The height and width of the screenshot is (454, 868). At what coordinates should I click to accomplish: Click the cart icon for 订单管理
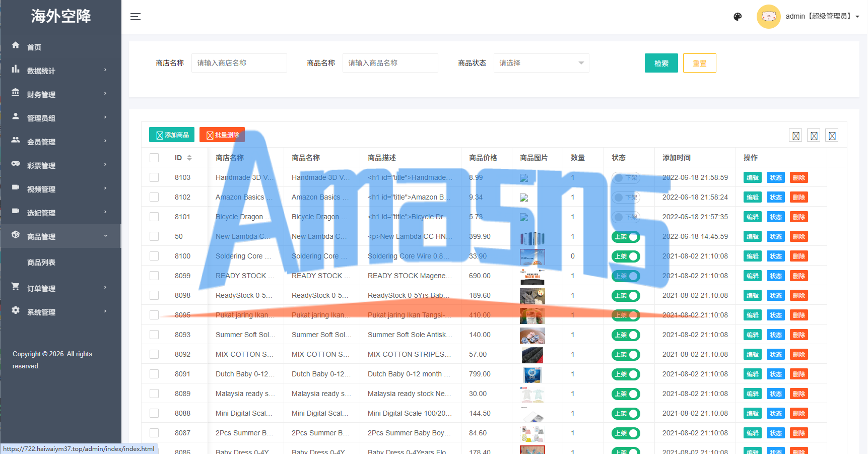[x=16, y=287]
